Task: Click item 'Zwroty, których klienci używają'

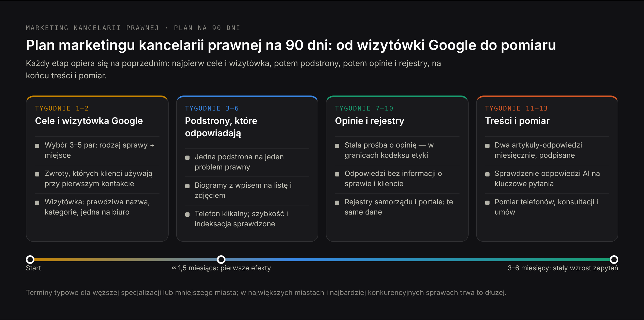Action: pyautogui.click(x=98, y=178)
